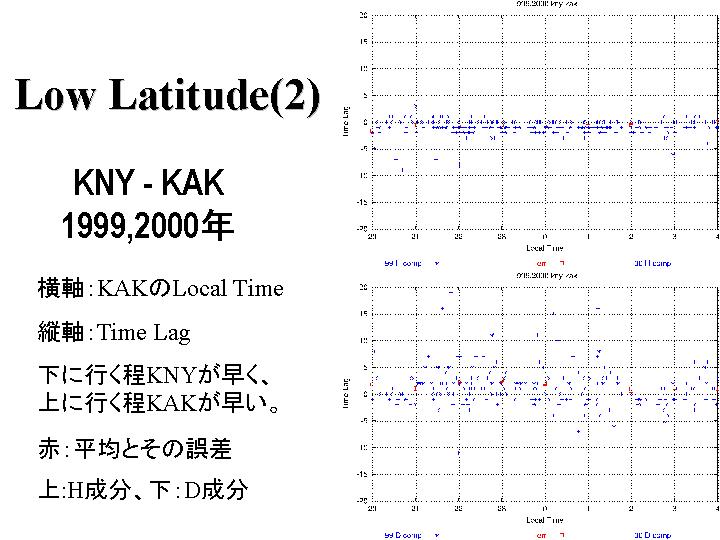Click the "Time Lag" axis label on upper chart
The height and width of the screenshot is (540, 720).
347,122
